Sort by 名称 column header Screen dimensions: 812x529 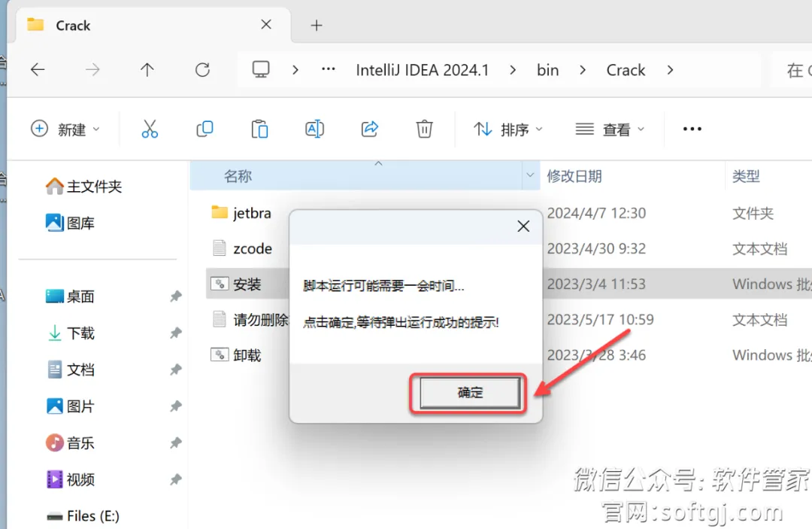238,176
